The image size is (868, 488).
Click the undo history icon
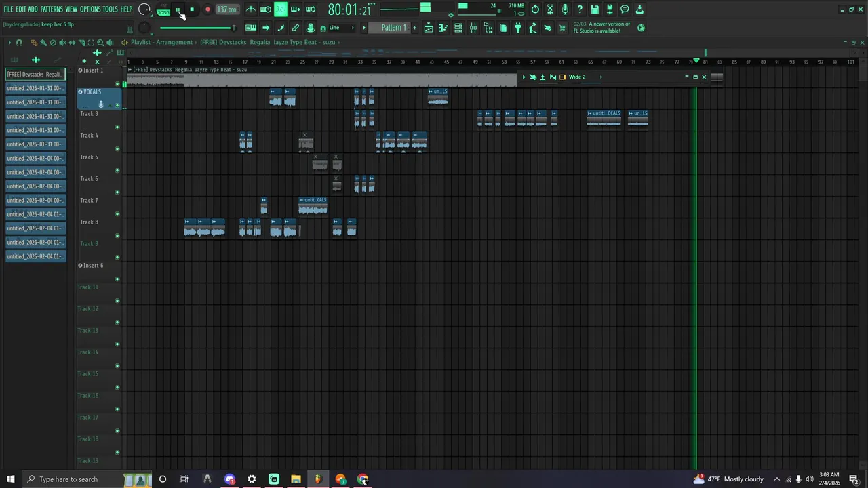point(535,9)
